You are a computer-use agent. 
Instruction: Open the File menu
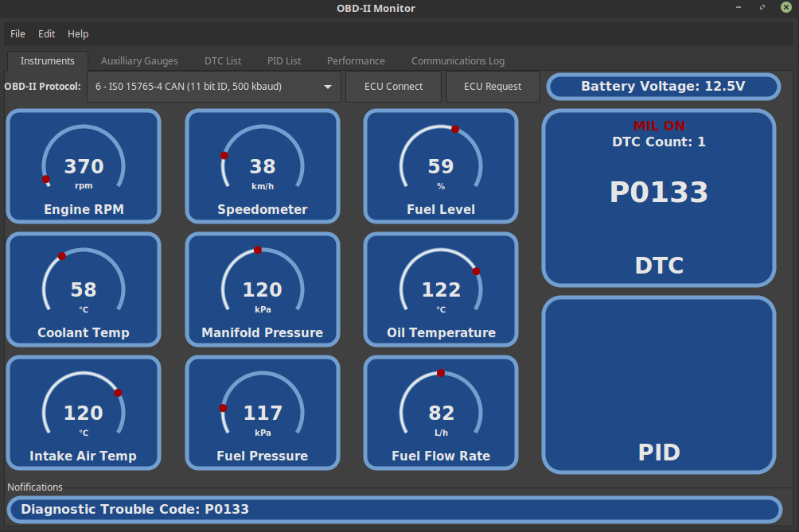click(x=18, y=34)
